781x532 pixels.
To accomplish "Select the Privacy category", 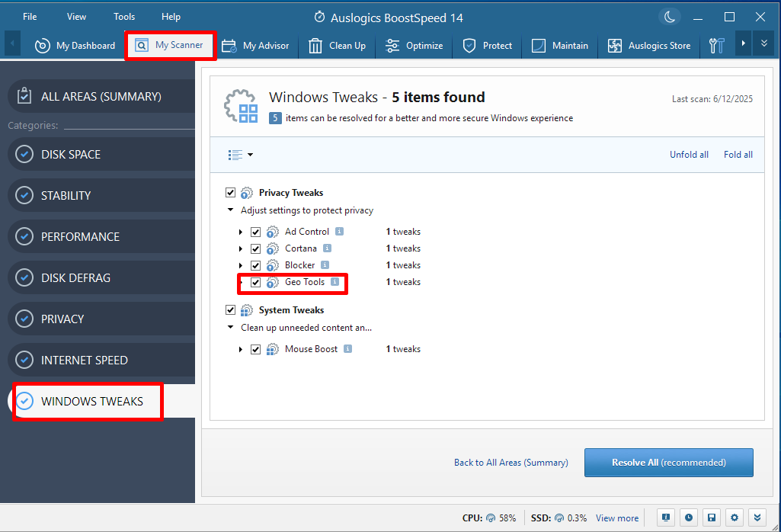I will 101,319.
